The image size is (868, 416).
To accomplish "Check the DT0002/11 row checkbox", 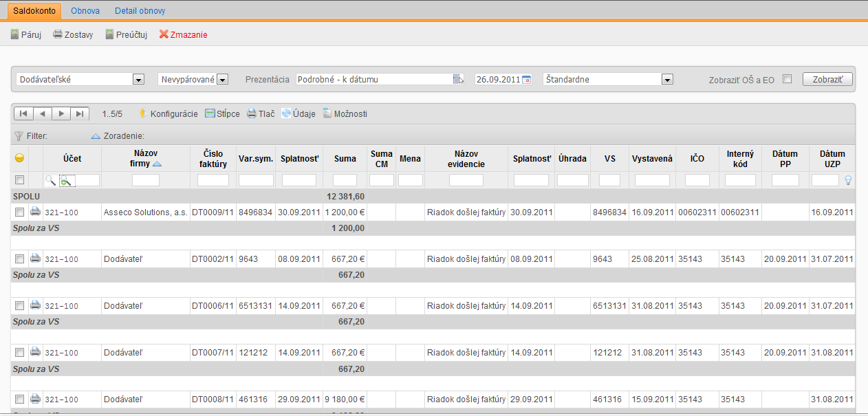I will pyautogui.click(x=20, y=259).
